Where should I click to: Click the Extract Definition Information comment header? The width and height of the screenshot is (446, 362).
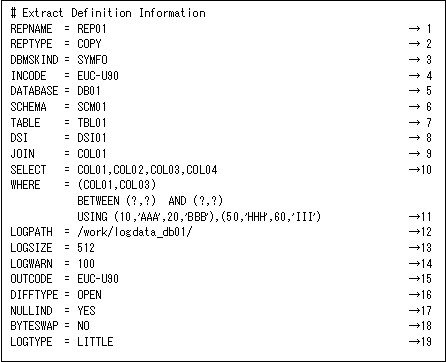(x=108, y=13)
